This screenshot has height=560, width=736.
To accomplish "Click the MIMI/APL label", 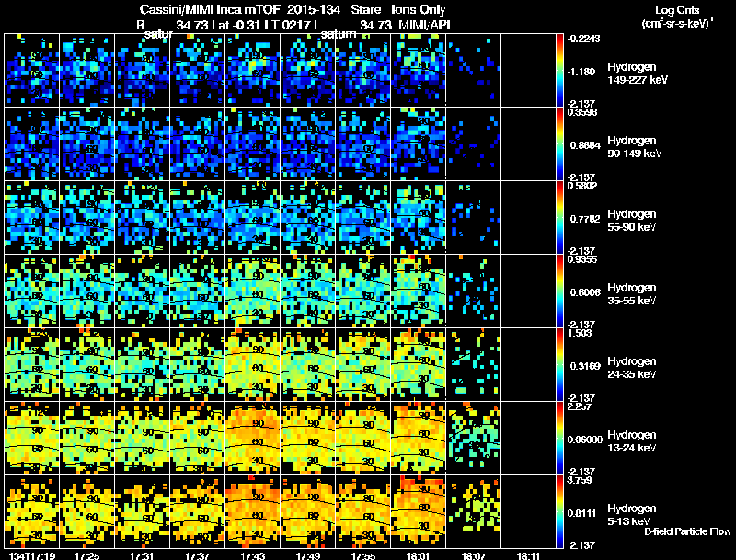I will pyautogui.click(x=426, y=25).
